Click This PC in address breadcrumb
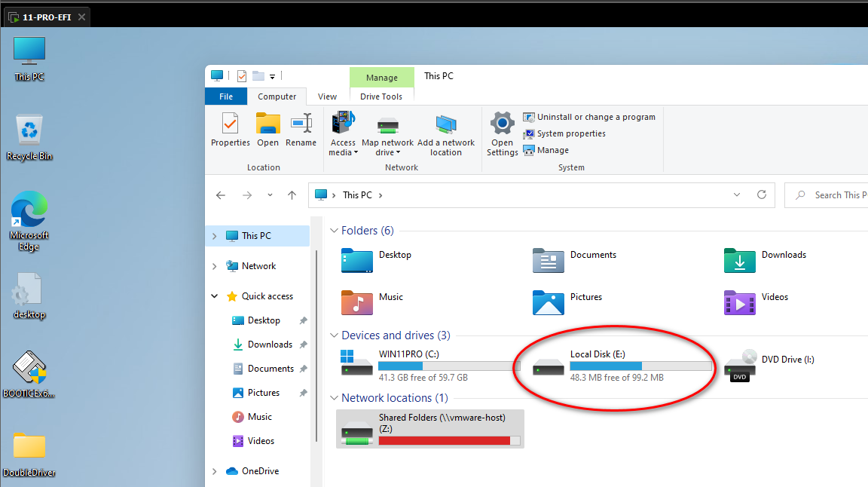Image resolution: width=868 pixels, height=487 pixels. (358, 195)
